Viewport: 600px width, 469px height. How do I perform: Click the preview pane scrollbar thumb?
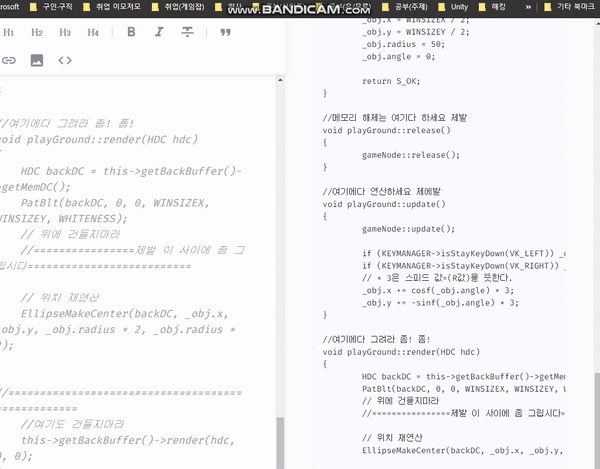(597, 421)
